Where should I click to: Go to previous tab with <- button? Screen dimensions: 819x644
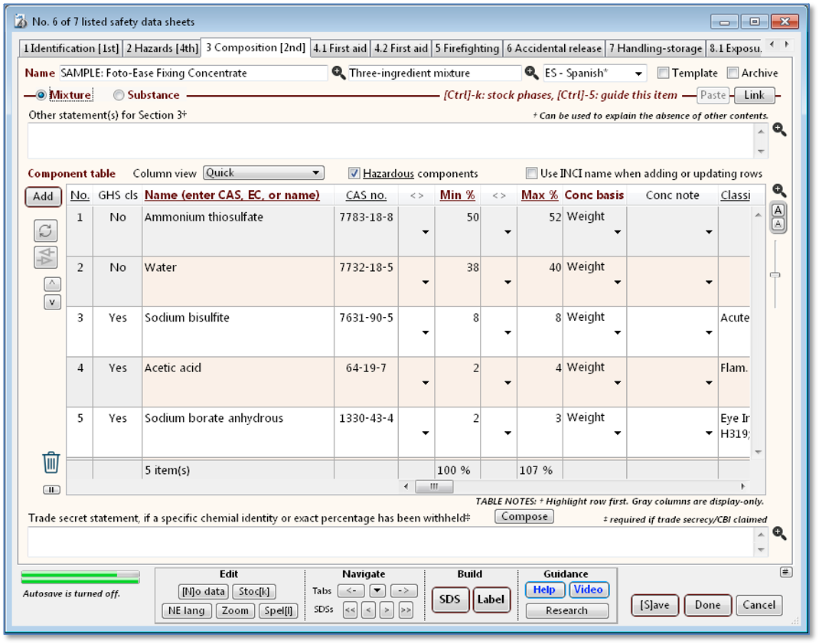click(x=351, y=590)
